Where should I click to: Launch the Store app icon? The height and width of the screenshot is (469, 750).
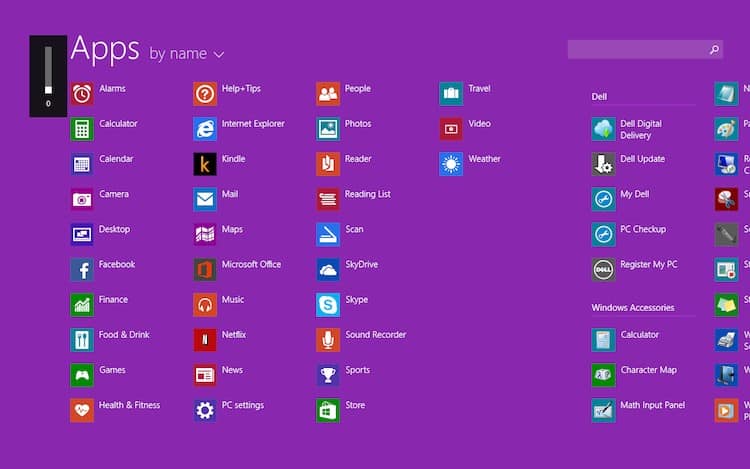tap(328, 410)
